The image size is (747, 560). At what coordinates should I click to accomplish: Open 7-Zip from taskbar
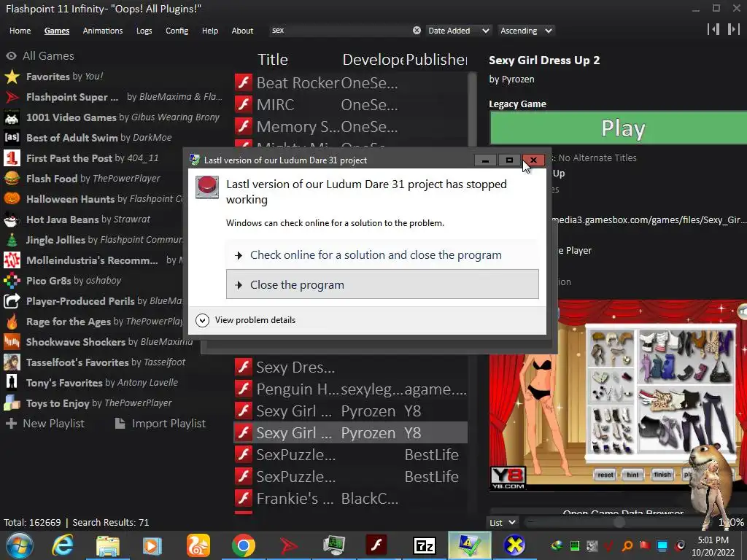(424, 545)
